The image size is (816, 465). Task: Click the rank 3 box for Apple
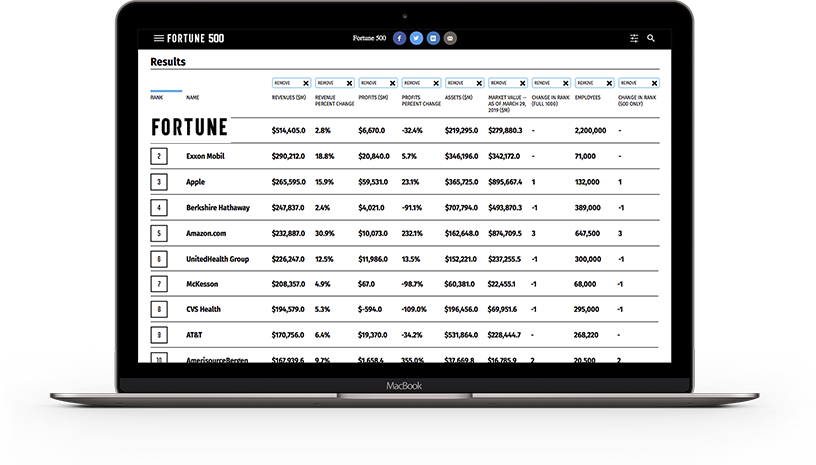[x=158, y=182]
